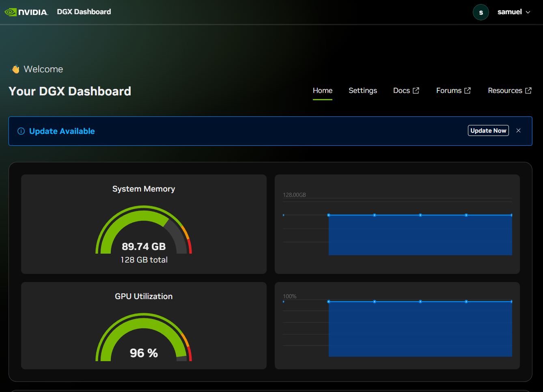Click the 100% chart axis label
This screenshot has width=543, height=392.
click(290, 296)
